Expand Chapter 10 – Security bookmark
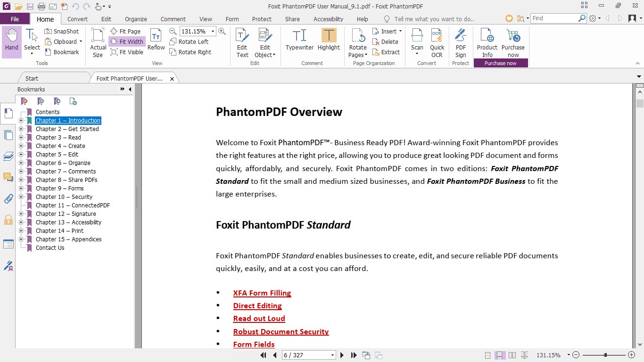 click(x=21, y=197)
